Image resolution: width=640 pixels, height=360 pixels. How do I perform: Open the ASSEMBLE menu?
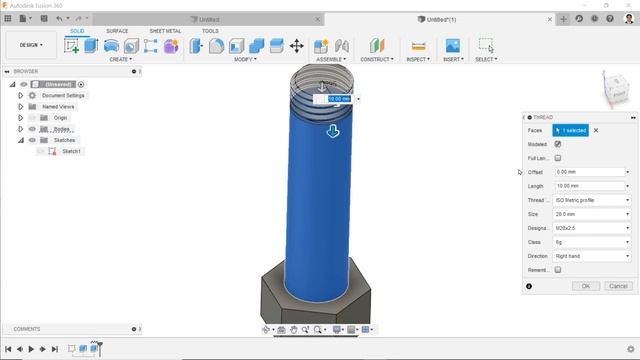331,60
